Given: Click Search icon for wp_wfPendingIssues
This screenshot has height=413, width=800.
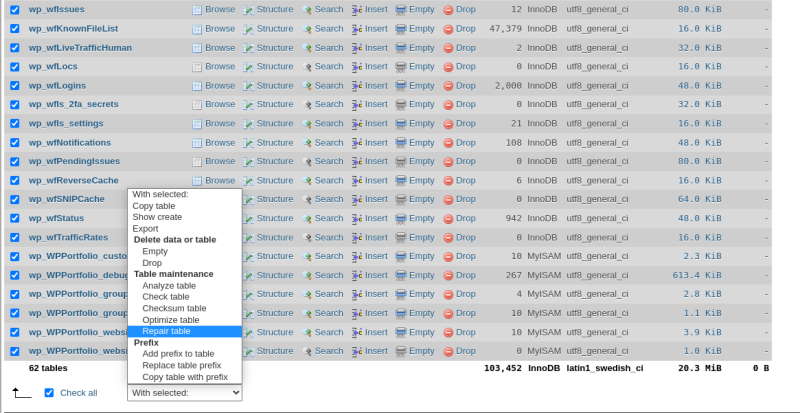Looking at the screenshot, I should [308, 162].
